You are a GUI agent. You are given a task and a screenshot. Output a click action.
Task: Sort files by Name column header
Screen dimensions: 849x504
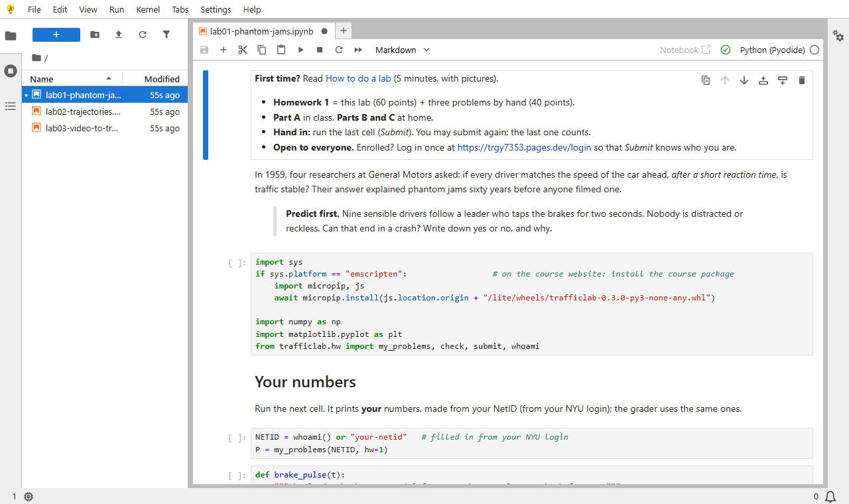point(72,79)
